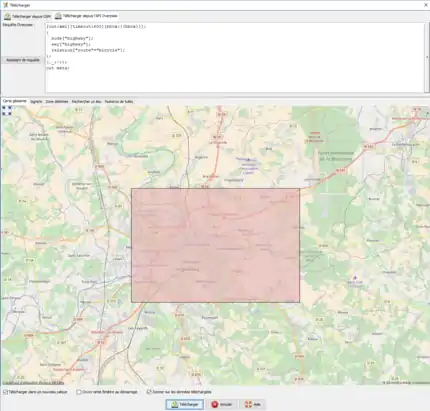Open the Zone délimitée tab
This screenshot has width=430, height=411.
point(57,101)
